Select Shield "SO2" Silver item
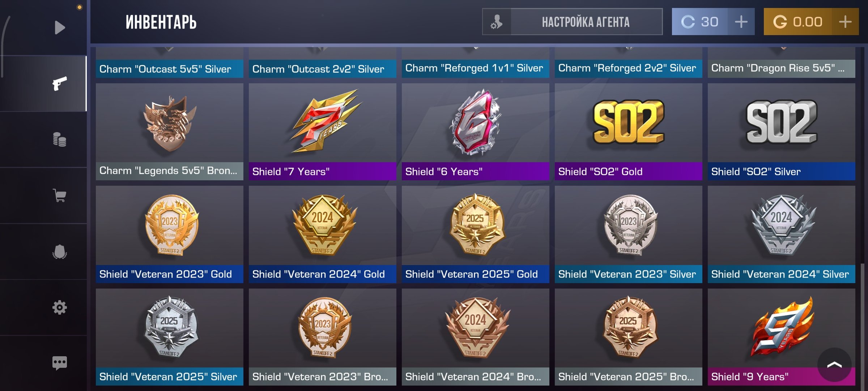This screenshot has width=868, height=391. (x=782, y=132)
